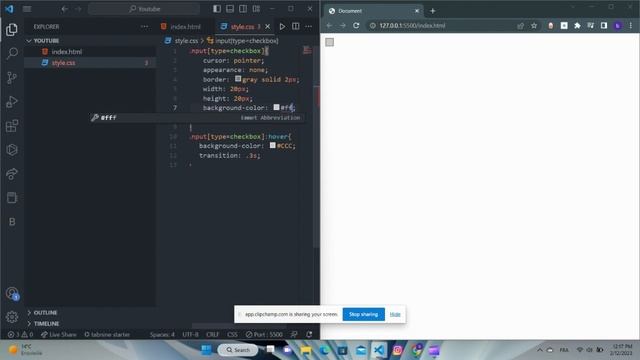Click the share page icon in address bar
Screen dimensions: 640x360
[520, 26]
